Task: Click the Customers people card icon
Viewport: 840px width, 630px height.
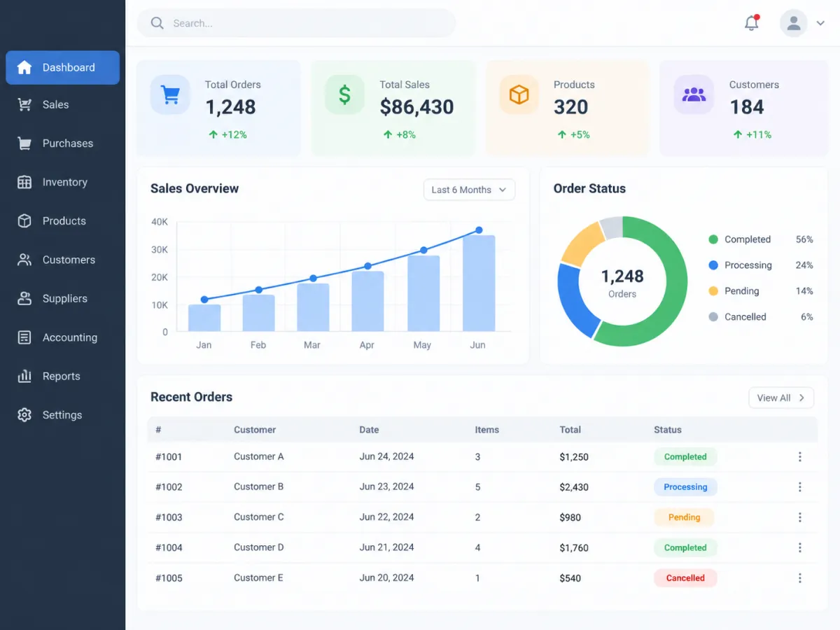Action: [x=694, y=94]
